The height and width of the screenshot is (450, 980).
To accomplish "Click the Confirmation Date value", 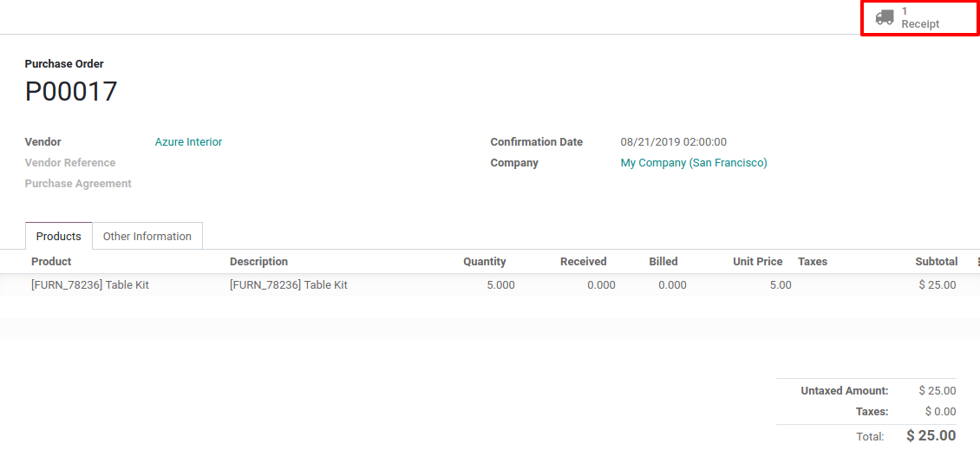I will pos(673,142).
